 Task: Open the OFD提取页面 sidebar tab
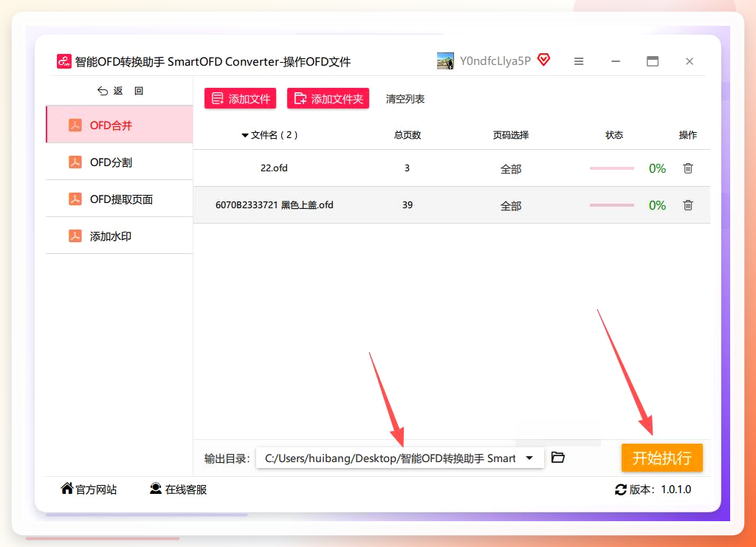coord(119,199)
